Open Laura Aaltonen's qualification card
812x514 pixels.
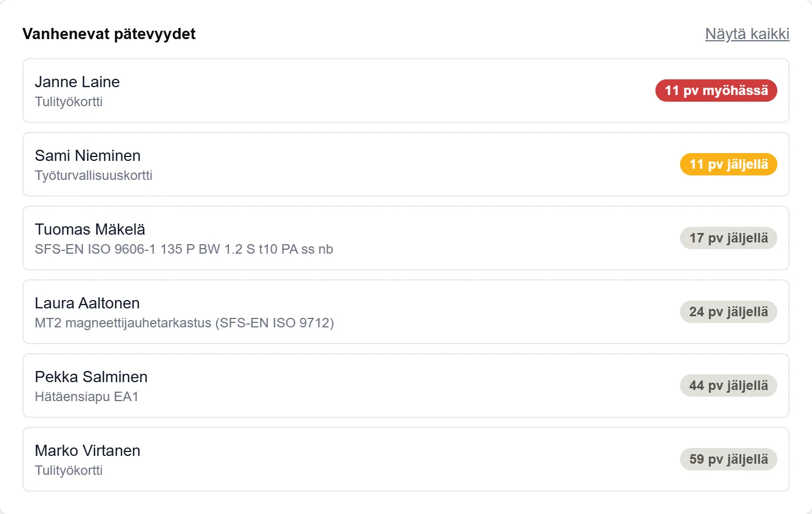point(406,312)
